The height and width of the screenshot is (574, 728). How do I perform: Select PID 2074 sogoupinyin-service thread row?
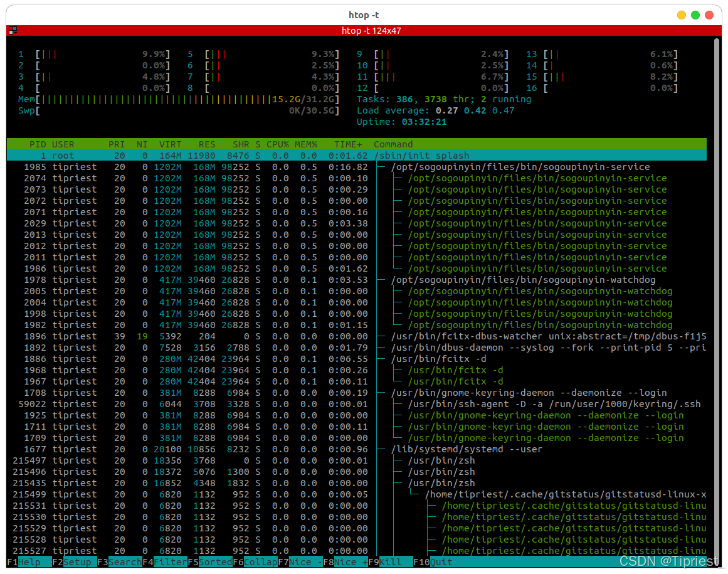[x=357, y=178]
